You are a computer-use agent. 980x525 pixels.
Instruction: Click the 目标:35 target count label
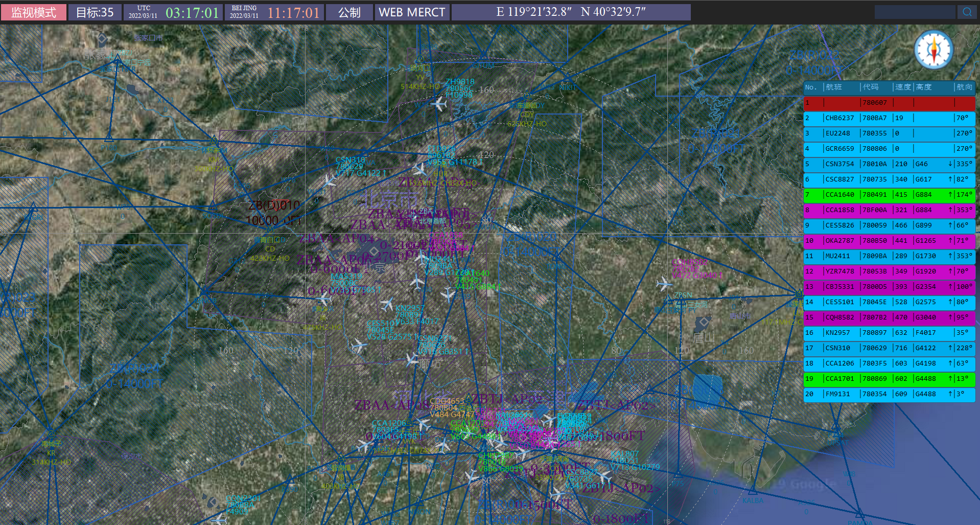[95, 12]
